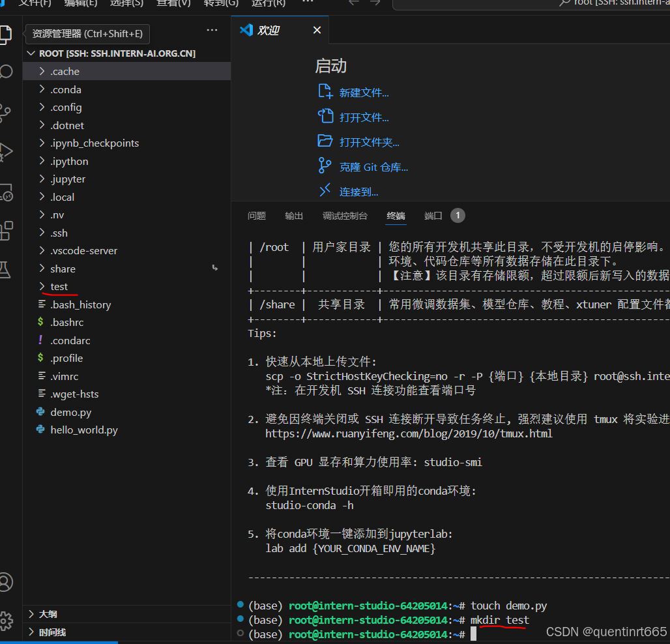Click the 克隆 Git 仓库... link

point(373,167)
